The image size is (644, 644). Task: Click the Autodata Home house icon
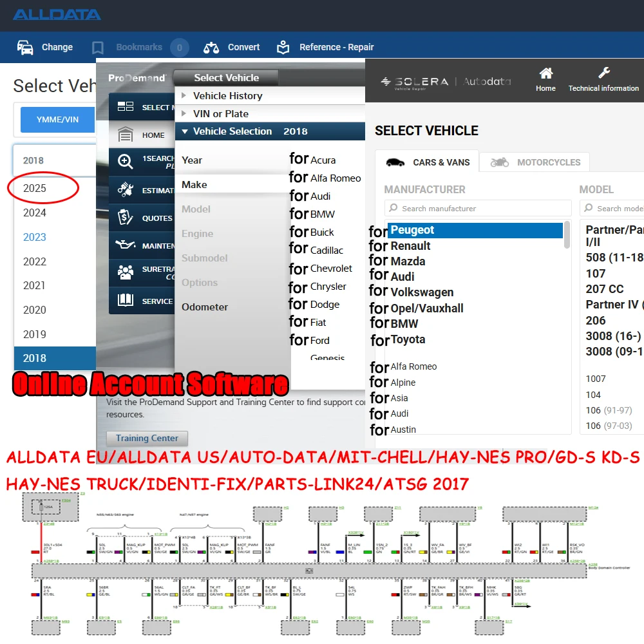tap(546, 73)
